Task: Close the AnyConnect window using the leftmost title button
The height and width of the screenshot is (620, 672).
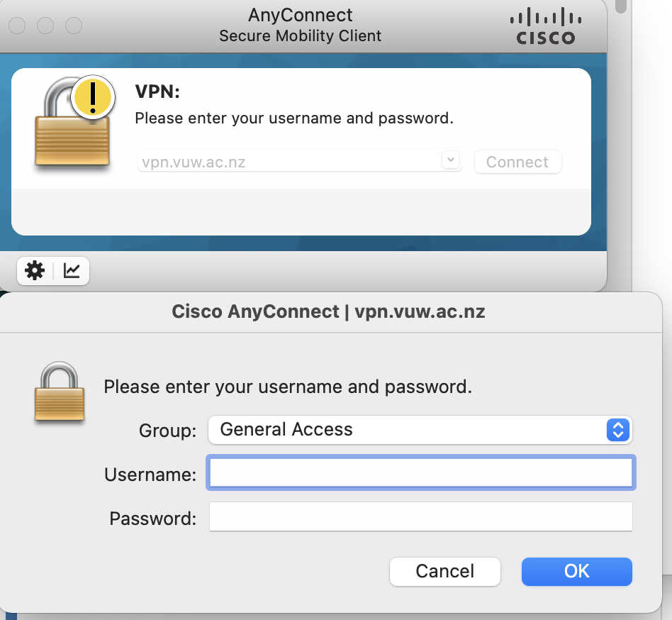Action: (x=17, y=26)
